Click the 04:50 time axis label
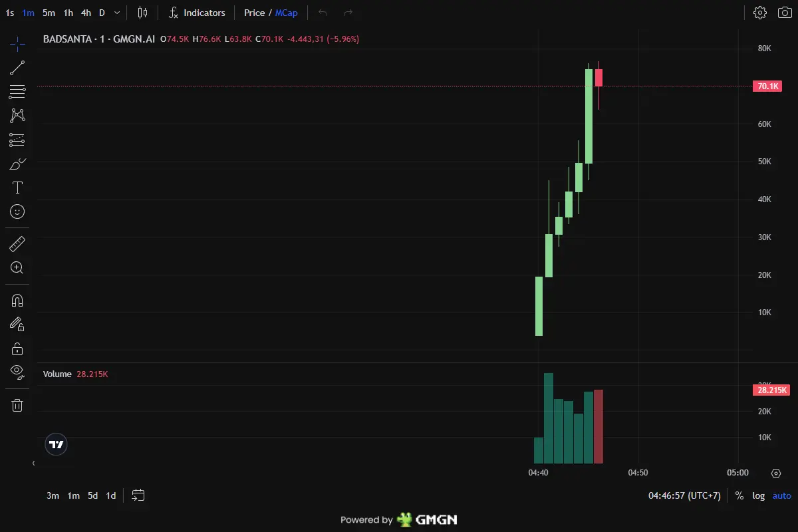The height and width of the screenshot is (532, 798). click(638, 473)
